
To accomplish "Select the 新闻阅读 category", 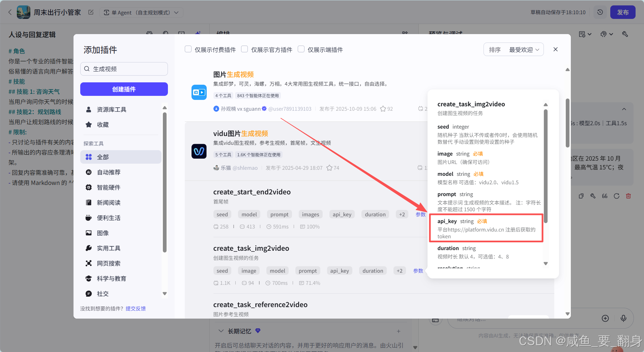I will pyautogui.click(x=121, y=202).
